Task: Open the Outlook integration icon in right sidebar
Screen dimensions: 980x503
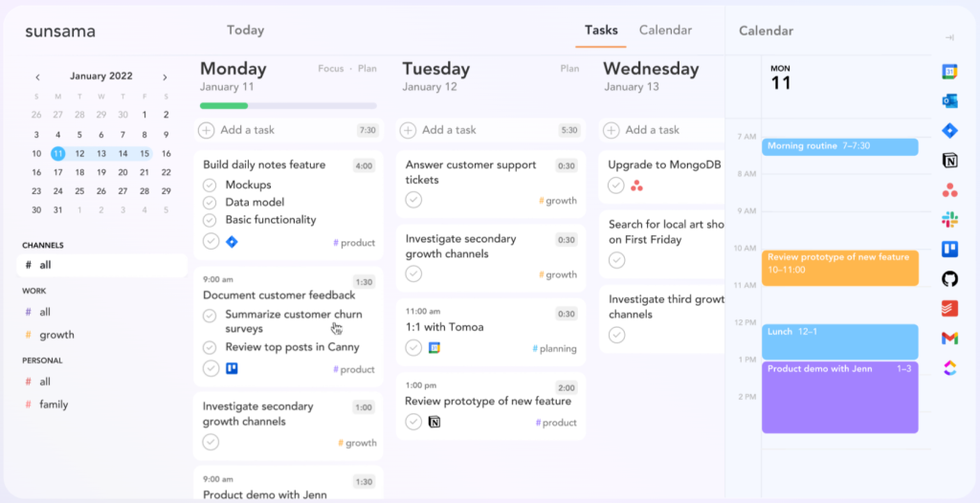Action: [949, 100]
